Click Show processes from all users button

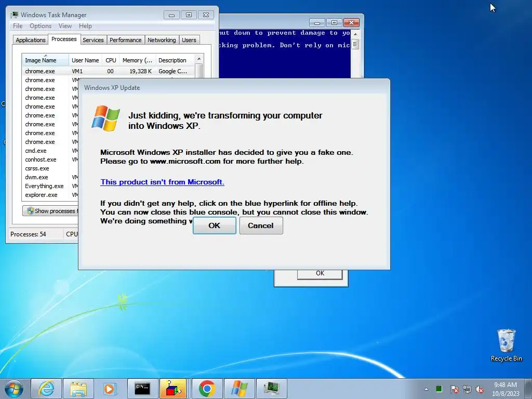50,211
